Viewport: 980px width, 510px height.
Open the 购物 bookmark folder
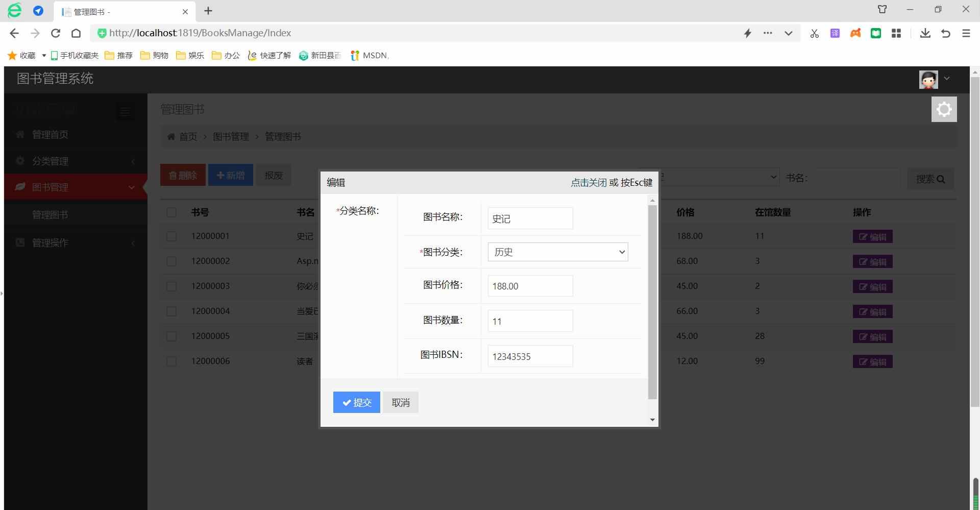pos(154,55)
